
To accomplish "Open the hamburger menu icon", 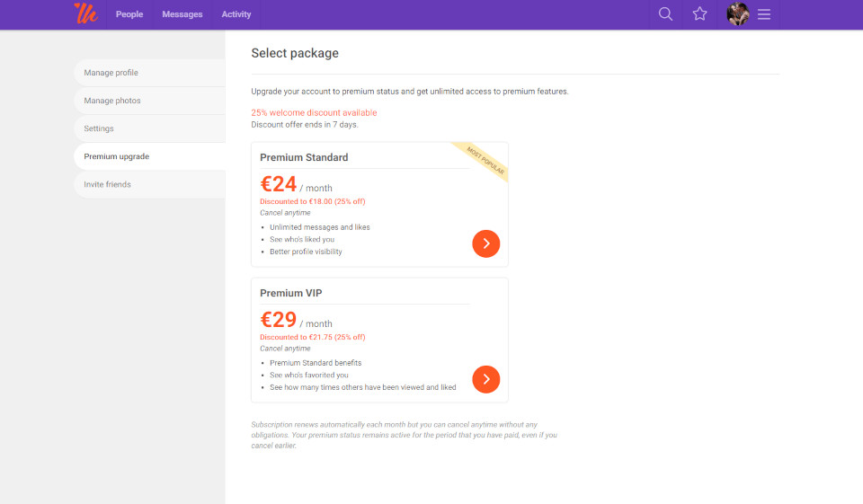I will [764, 14].
